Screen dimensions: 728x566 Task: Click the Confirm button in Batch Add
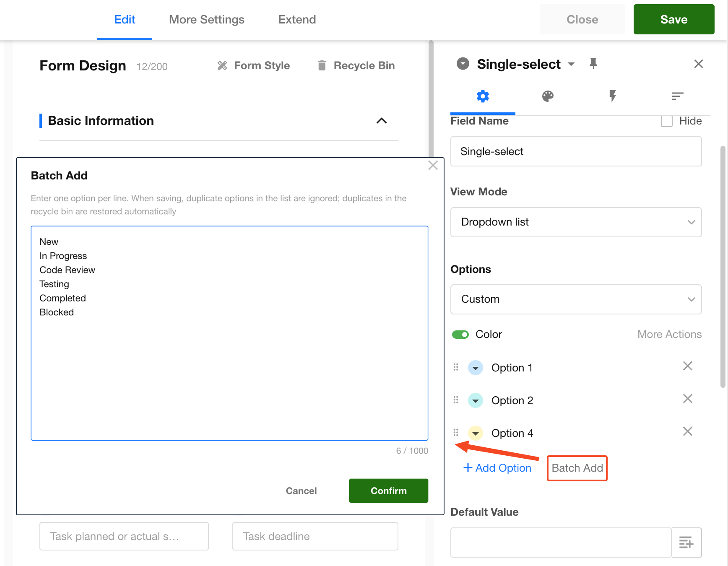pyautogui.click(x=388, y=491)
